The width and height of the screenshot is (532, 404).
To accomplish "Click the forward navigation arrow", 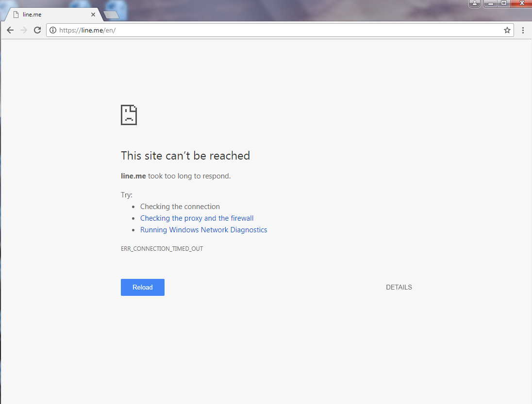I will (x=24, y=30).
